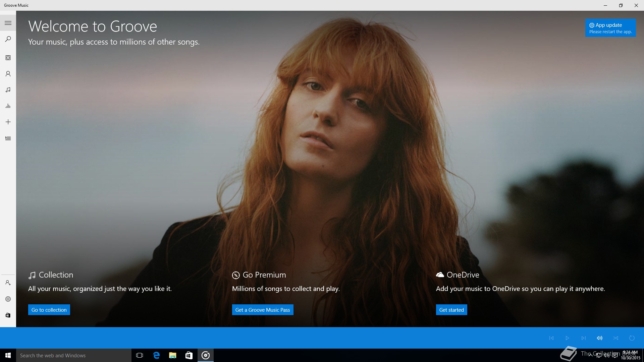The height and width of the screenshot is (362, 644).
Task: Click the Collection heading
Action: click(x=51, y=275)
